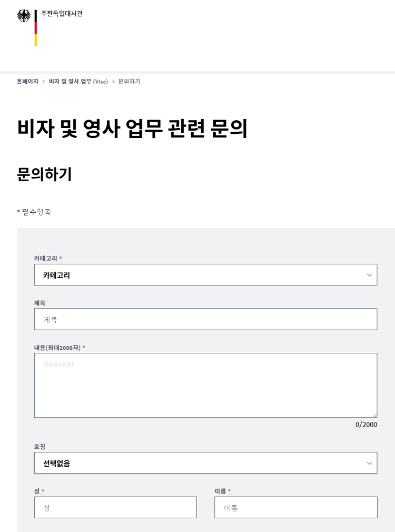395x532 pixels.
Task: Open the 카테고리 dropdown
Action: point(205,275)
